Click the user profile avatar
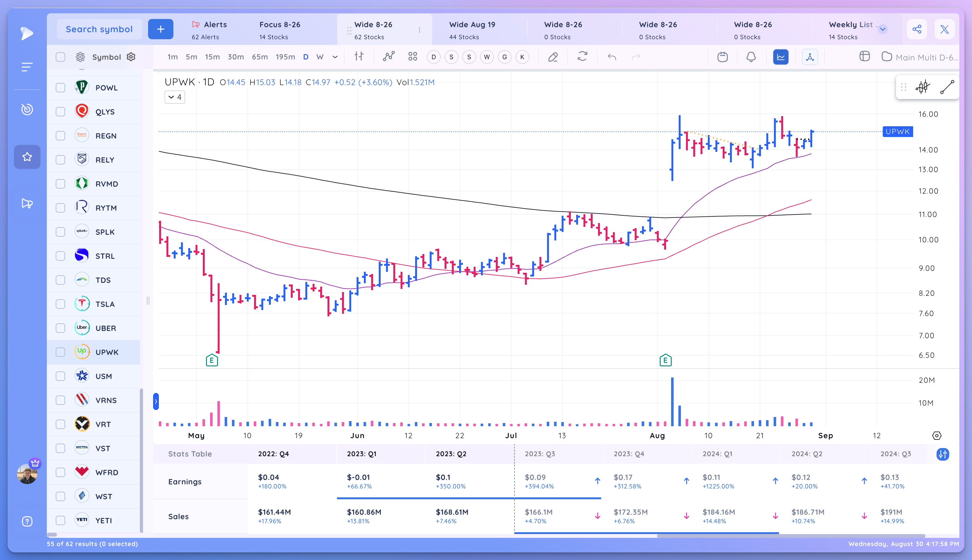This screenshot has width=972, height=560. 27,473
